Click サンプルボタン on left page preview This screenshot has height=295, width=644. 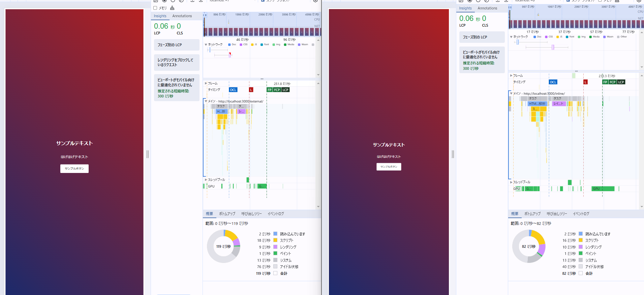(x=74, y=169)
